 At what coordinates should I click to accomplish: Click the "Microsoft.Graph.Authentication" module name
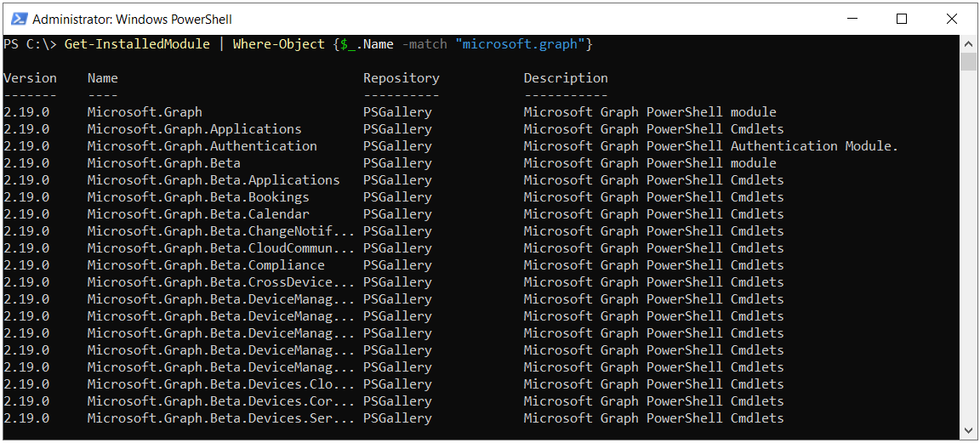coord(202,146)
